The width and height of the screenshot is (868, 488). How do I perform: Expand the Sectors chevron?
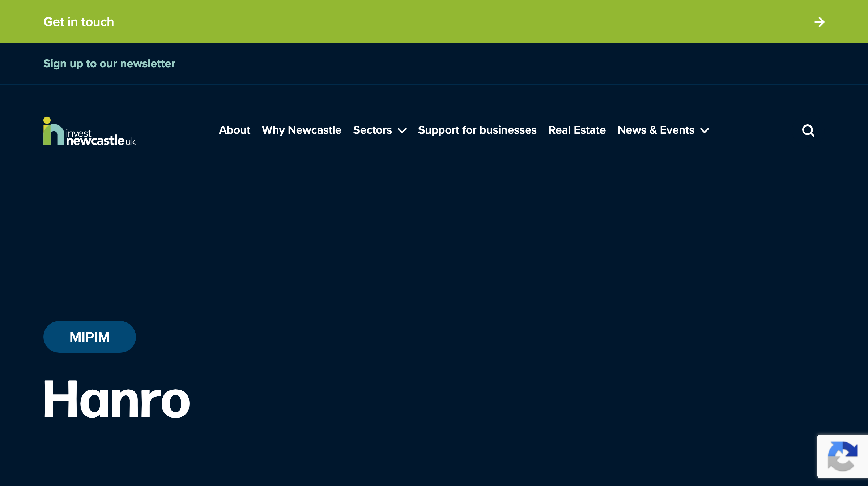[x=402, y=130]
